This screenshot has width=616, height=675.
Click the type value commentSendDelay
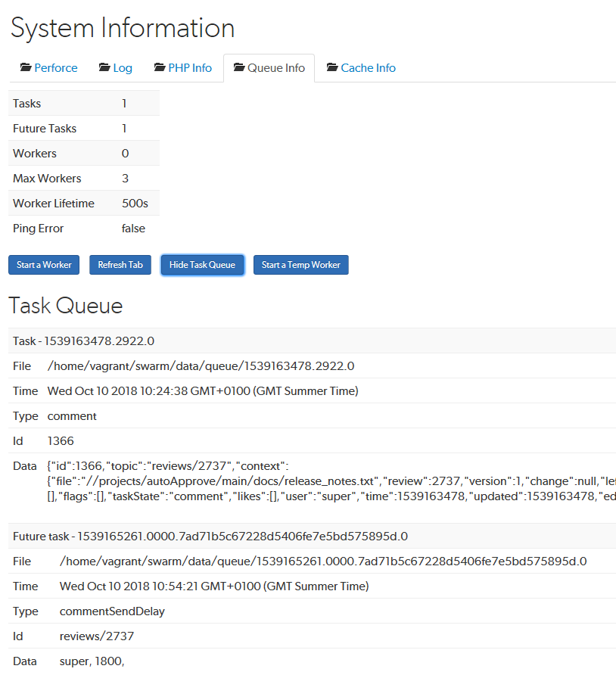pyautogui.click(x=112, y=611)
